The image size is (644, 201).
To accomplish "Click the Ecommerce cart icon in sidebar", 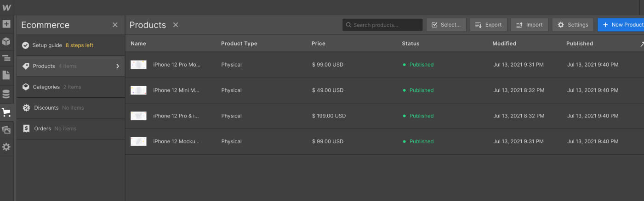I will [6, 112].
